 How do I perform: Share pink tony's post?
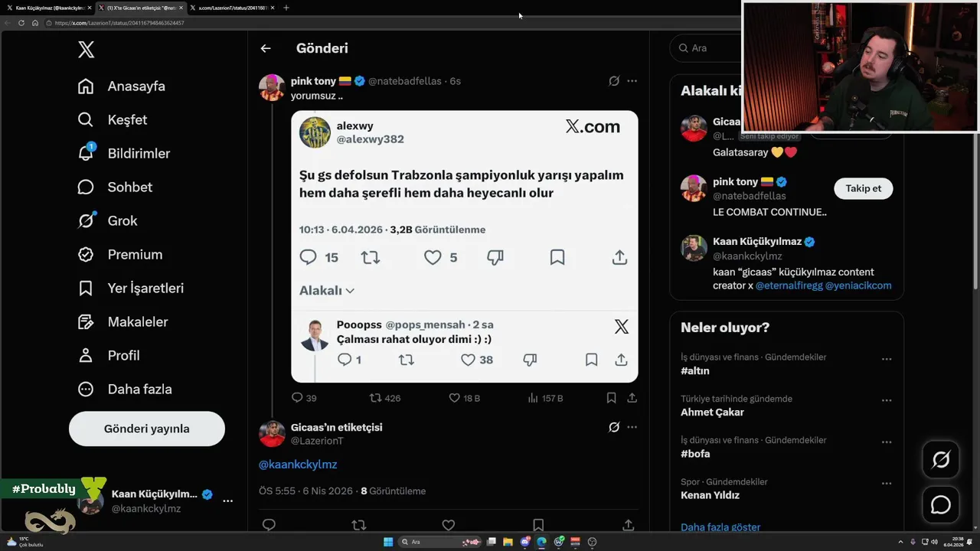(x=632, y=398)
